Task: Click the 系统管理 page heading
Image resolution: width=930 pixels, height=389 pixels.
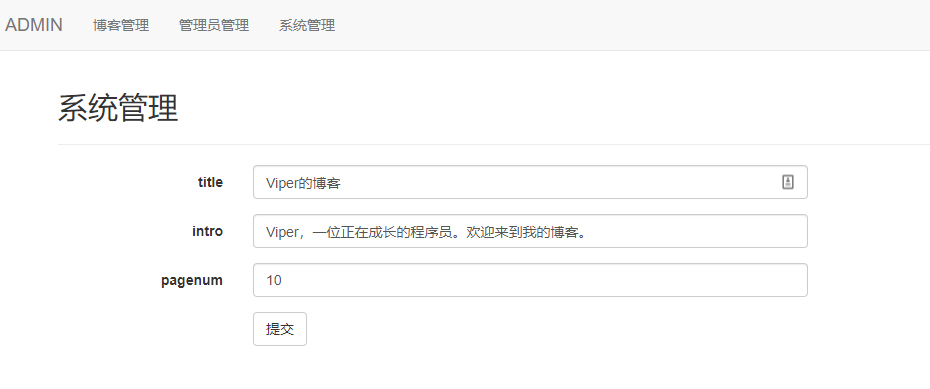Action: click(118, 108)
